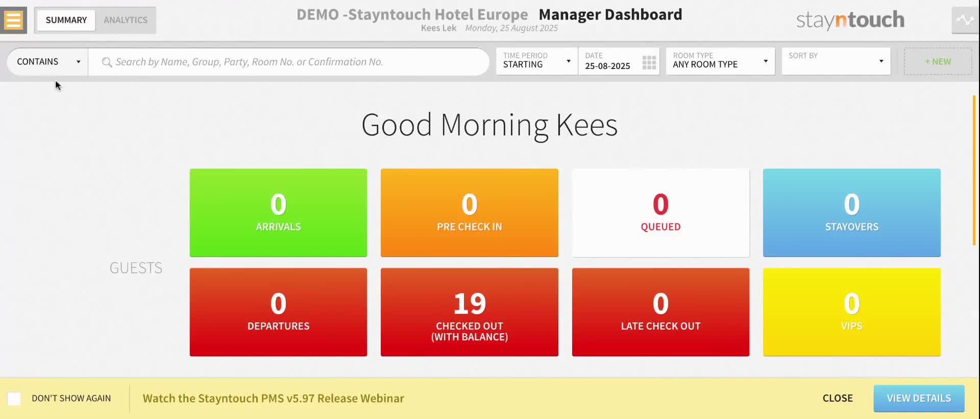Open the Departures tile

click(x=278, y=312)
